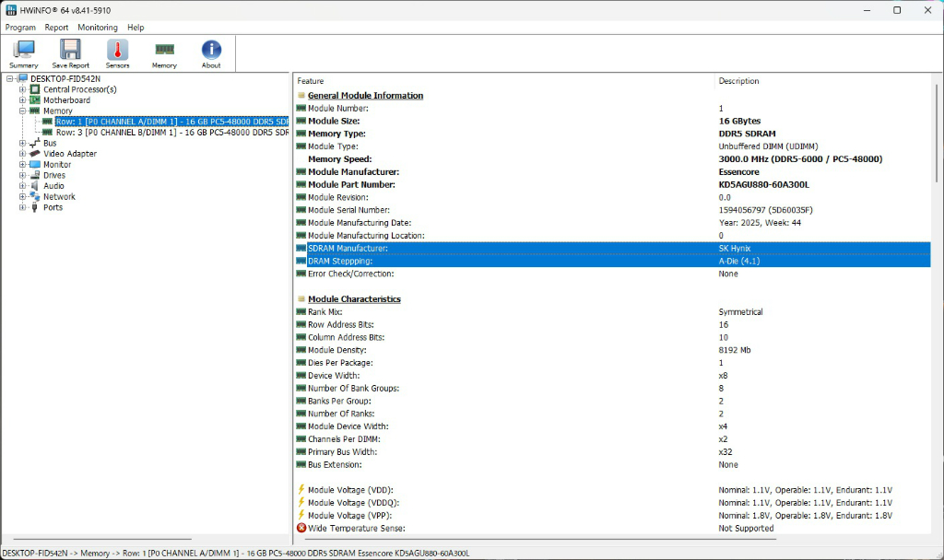Click the details pane vertical scrollbar
944x560 pixels.
[x=937, y=133]
